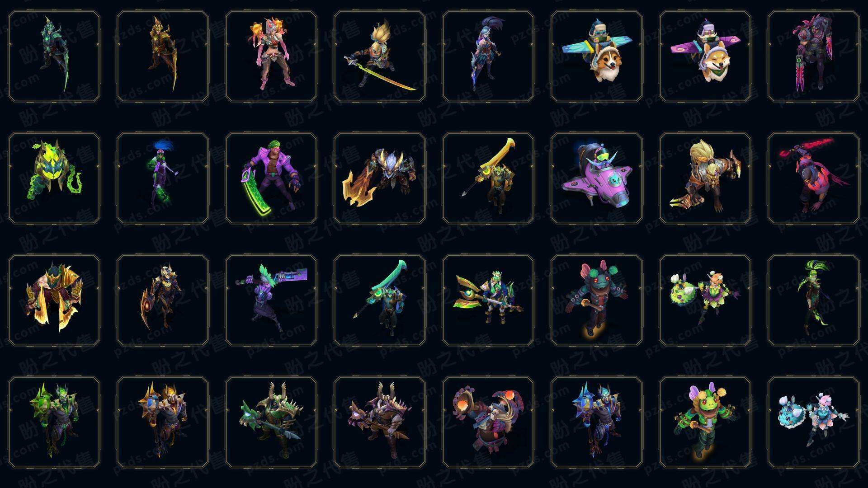Choose the orange-orbed bulky character with horn

click(488, 422)
